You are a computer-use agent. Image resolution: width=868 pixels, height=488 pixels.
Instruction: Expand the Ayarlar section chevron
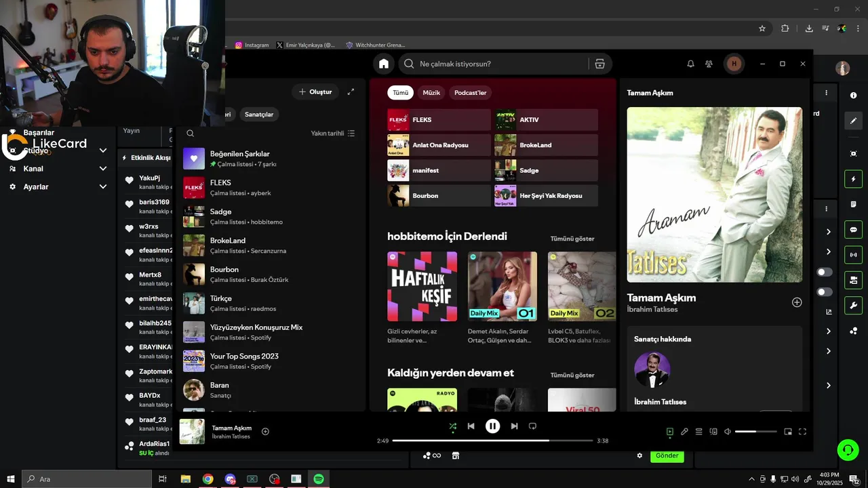tap(103, 186)
